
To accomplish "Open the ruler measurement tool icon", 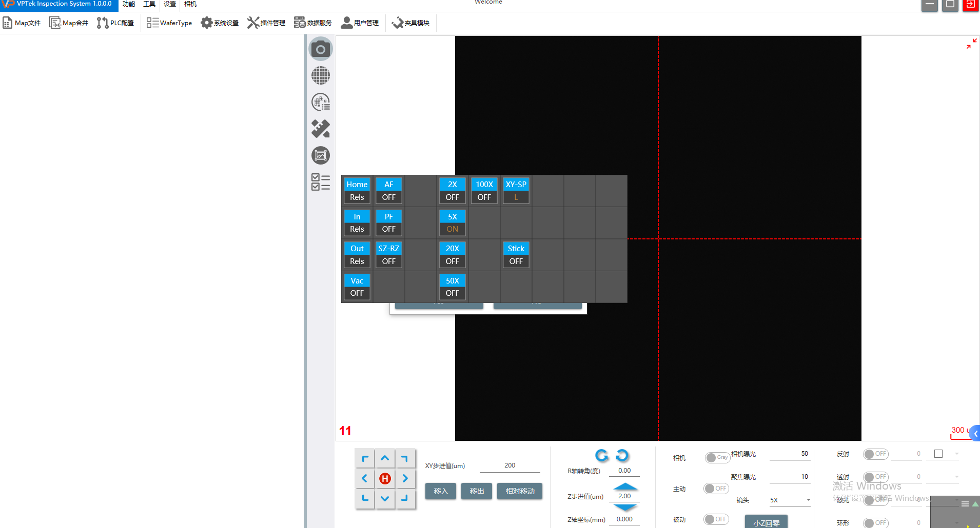I will click(321, 129).
